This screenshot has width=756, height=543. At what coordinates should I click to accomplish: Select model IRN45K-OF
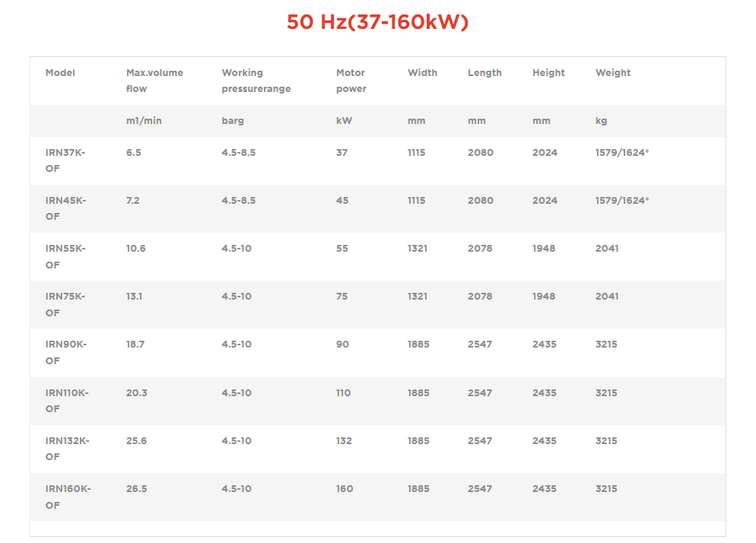tap(65, 208)
